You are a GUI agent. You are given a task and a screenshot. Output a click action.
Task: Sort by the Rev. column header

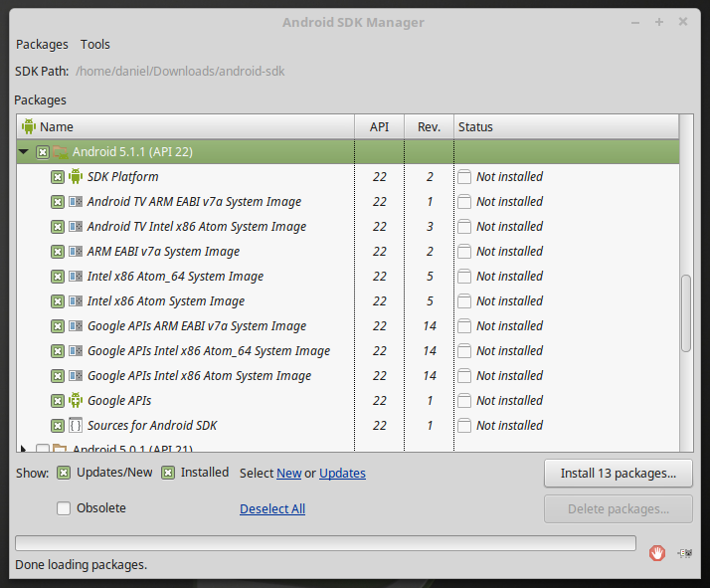(429, 126)
